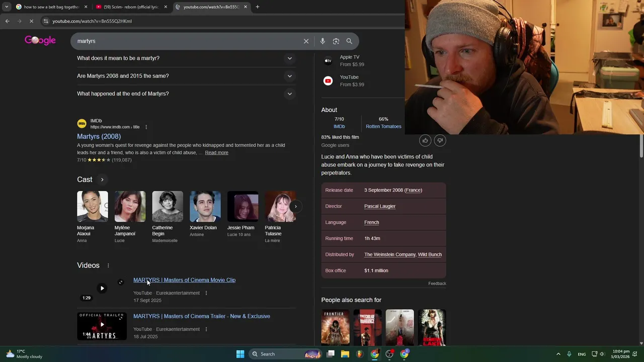Open the French language link
This screenshot has width=644, height=362.
pos(372,222)
